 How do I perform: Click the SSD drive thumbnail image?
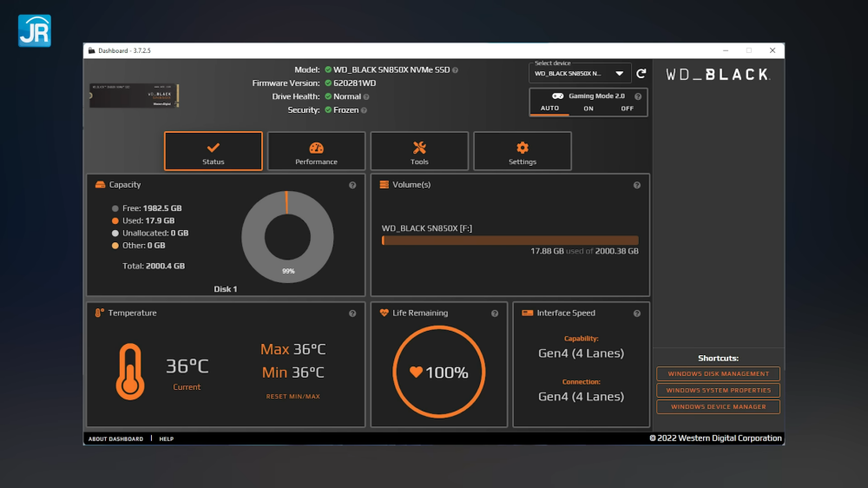(134, 95)
